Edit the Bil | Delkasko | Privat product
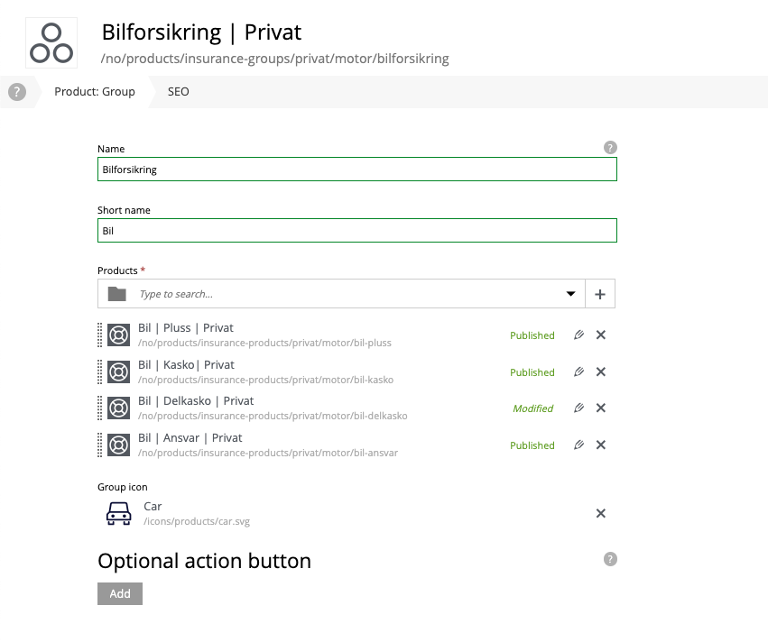 click(x=579, y=408)
